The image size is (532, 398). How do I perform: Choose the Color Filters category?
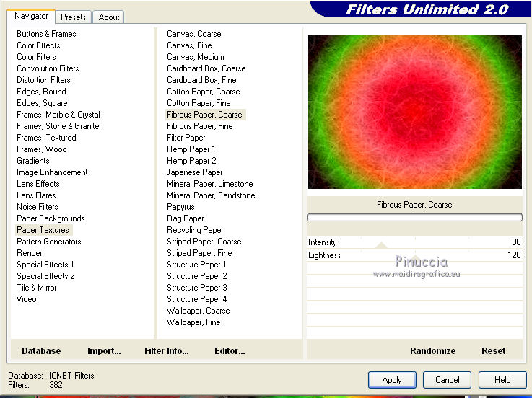point(36,57)
